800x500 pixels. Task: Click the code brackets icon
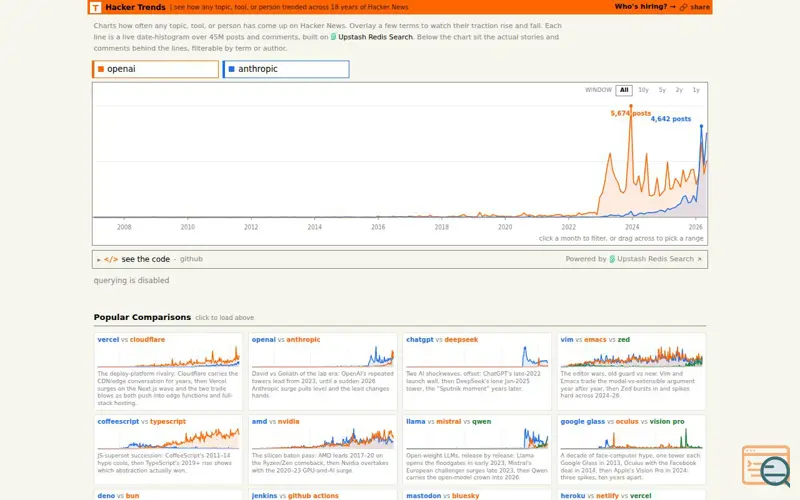111,259
